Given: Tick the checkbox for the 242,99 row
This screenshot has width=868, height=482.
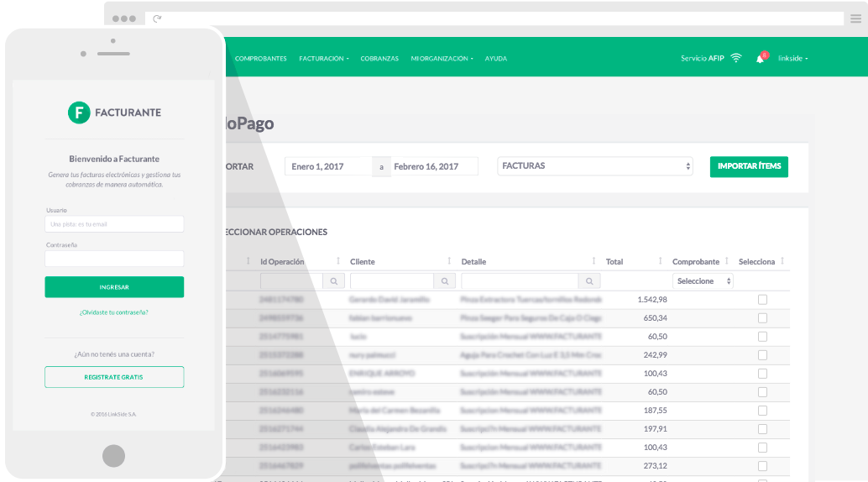Looking at the screenshot, I should (x=762, y=355).
